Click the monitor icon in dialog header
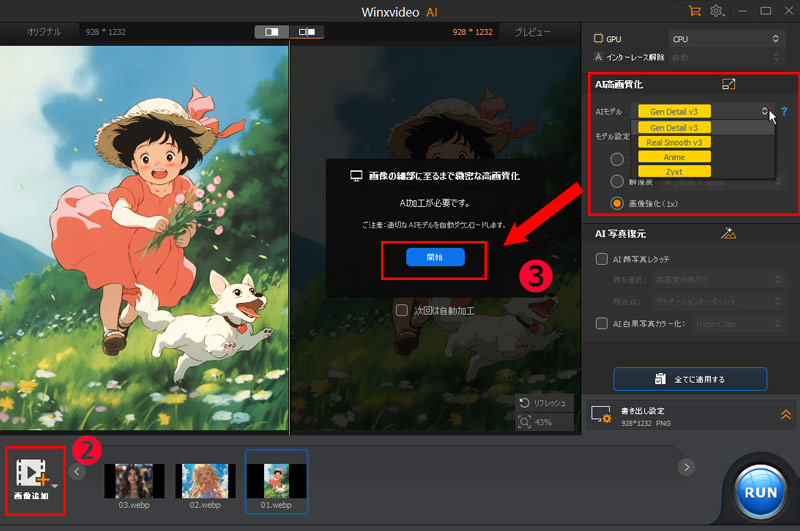Viewport: 800px width, 531px height. (x=356, y=176)
